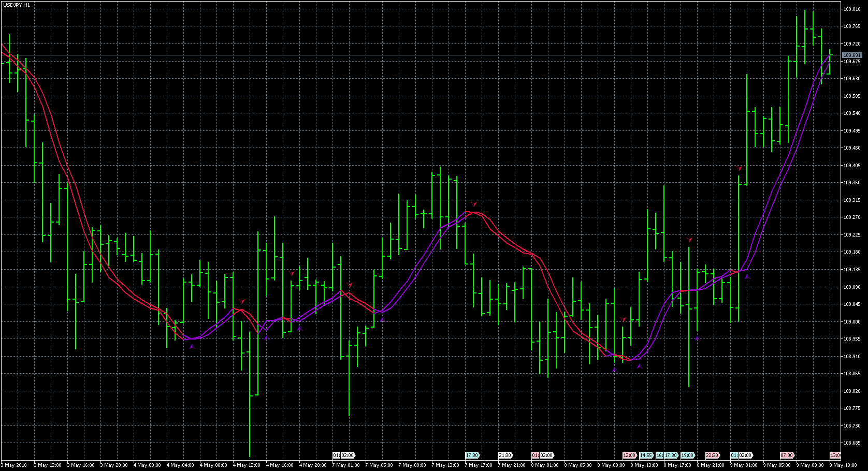Select the red down arrow near 4 May 12:00
Viewport: 868px width, 471px height.
(242, 301)
